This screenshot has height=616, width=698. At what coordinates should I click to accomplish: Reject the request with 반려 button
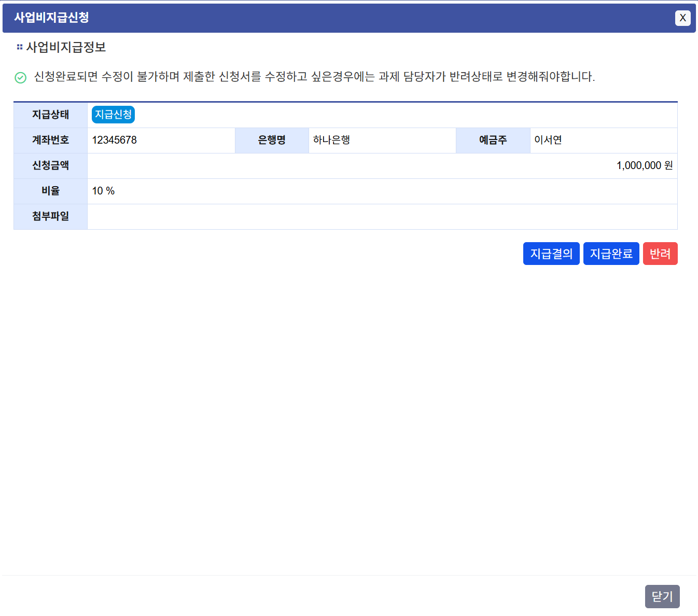tap(660, 254)
